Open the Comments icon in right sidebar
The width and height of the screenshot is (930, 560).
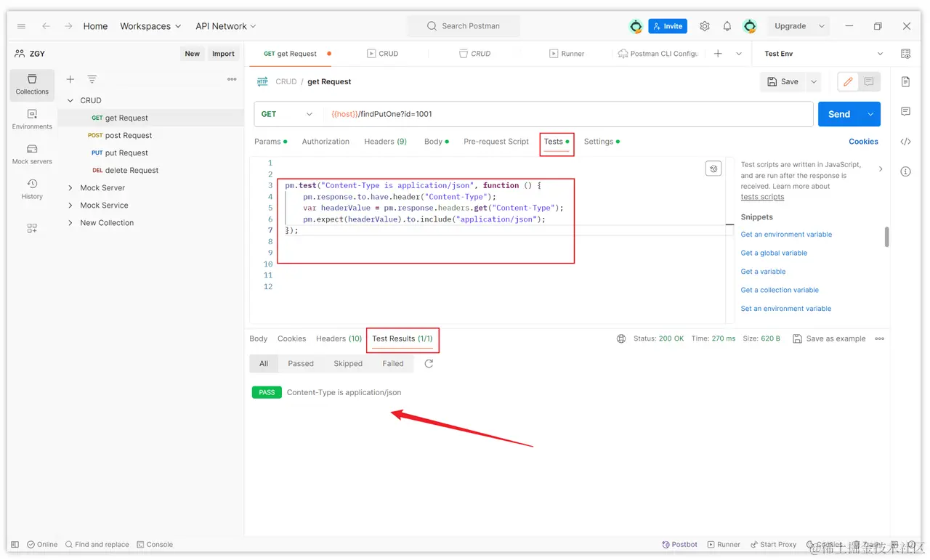pyautogui.click(x=905, y=112)
